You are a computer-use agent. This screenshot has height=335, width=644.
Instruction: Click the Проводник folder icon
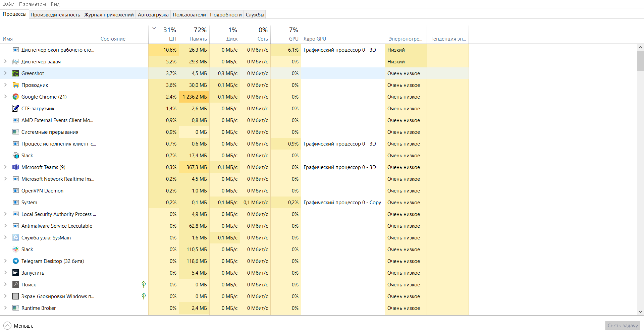15,85
